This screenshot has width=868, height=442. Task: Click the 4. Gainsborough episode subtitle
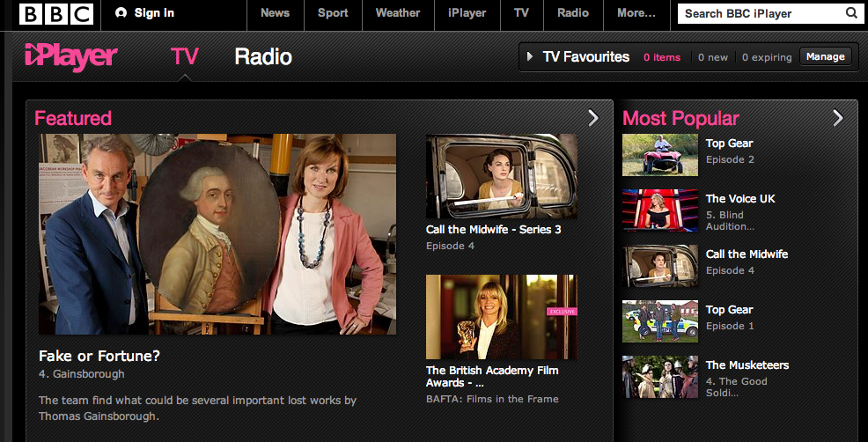pos(81,374)
